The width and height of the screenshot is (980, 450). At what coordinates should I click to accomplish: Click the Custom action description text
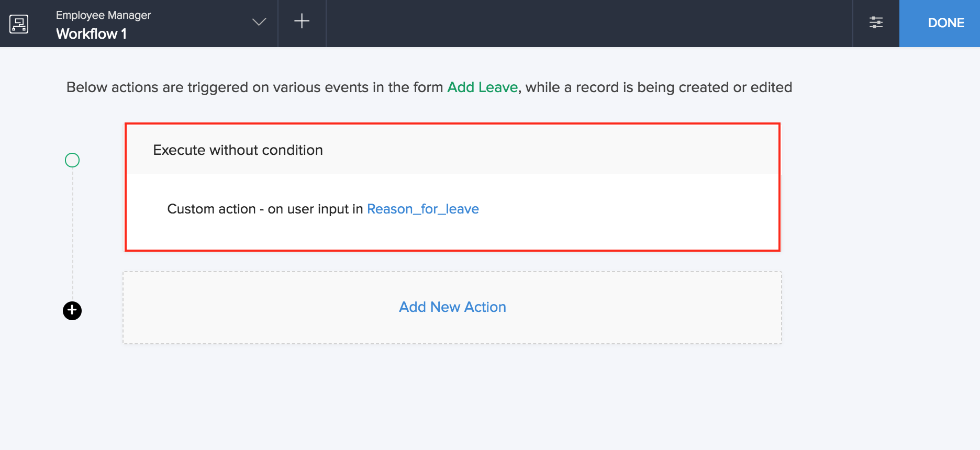tap(211, 209)
